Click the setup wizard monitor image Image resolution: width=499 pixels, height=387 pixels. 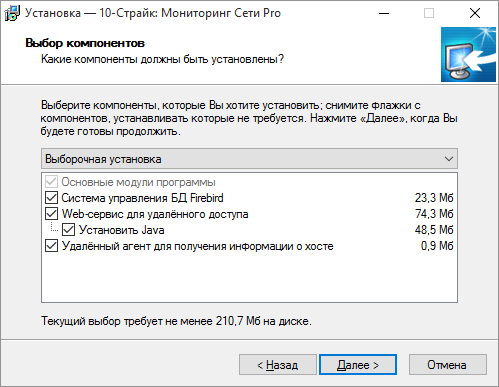point(468,54)
